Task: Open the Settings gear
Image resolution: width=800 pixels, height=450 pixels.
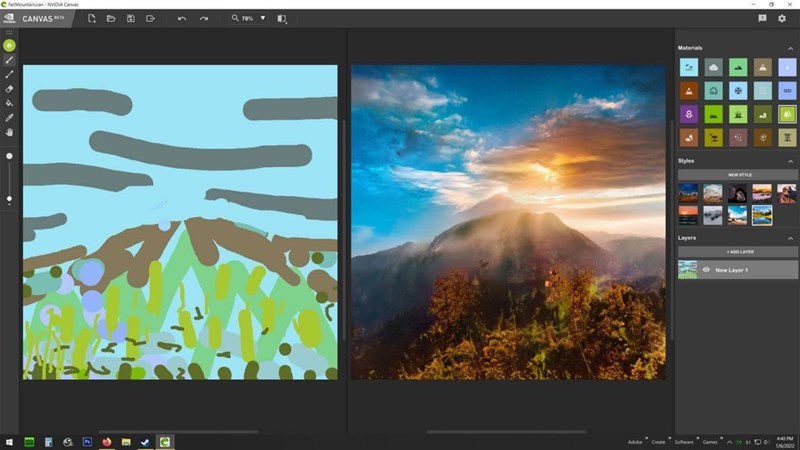Action: tap(782, 18)
